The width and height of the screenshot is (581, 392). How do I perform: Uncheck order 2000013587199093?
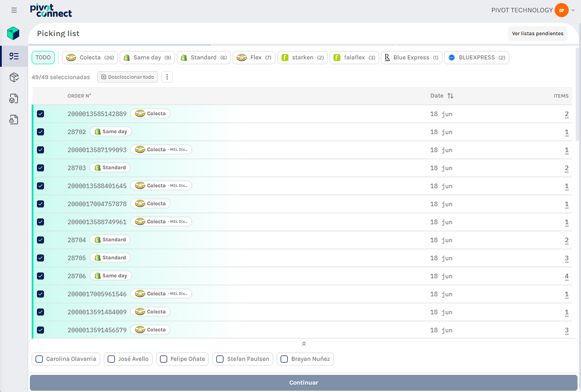40,150
